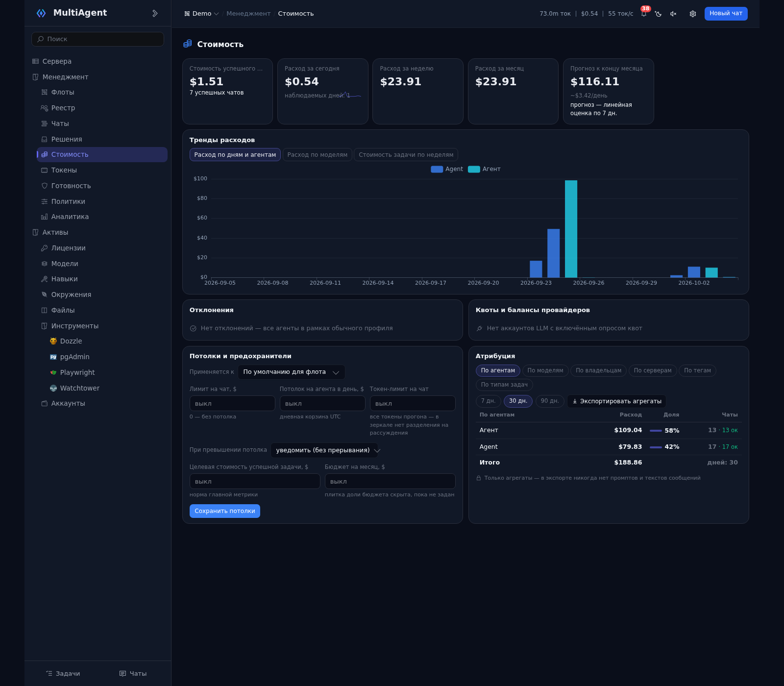Select Расход по дням и агентам tab
The image size is (784, 686).
click(x=235, y=155)
